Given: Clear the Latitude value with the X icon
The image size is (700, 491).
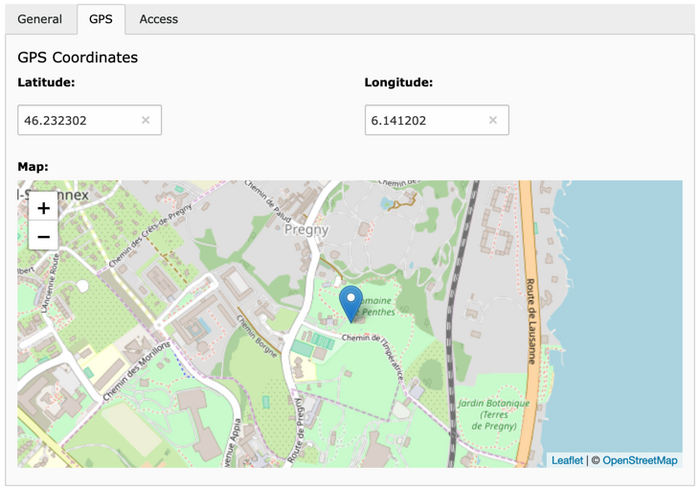Looking at the screenshot, I should 146,120.
